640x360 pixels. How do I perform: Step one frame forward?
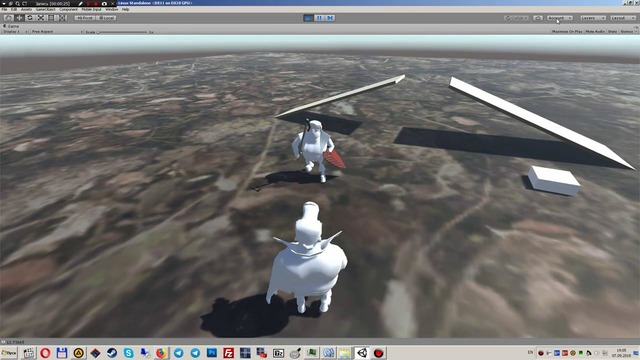(x=330, y=18)
